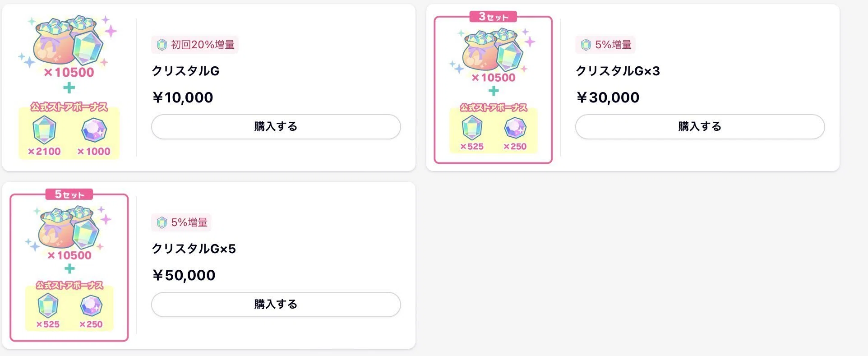Click the ¥10,000 price text
The height and width of the screenshot is (356, 868).
point(183,97)
